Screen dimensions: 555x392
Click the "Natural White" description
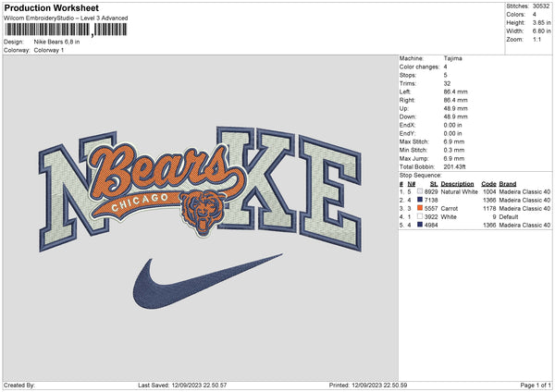460,191
